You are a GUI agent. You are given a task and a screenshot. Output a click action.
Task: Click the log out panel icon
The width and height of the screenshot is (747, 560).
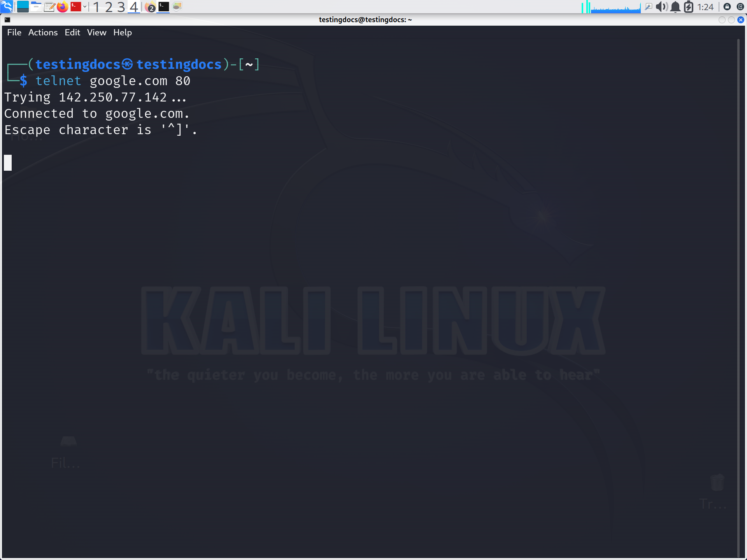click(740, 7)
